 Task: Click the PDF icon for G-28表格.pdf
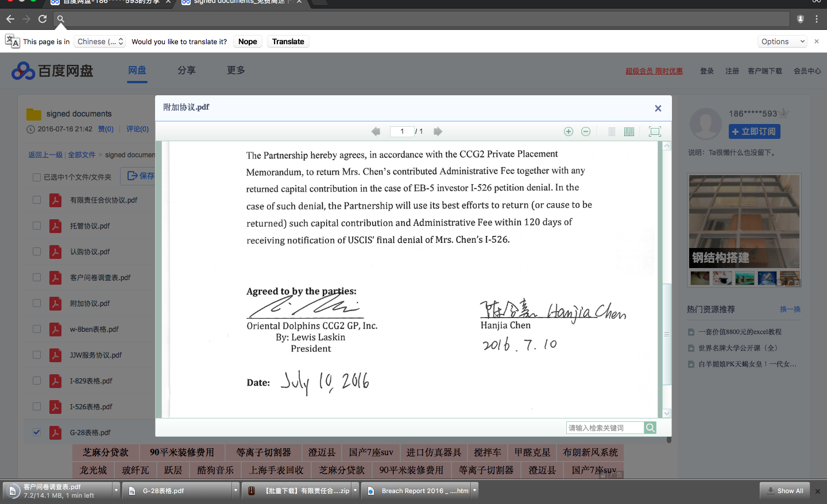[55, 432]
